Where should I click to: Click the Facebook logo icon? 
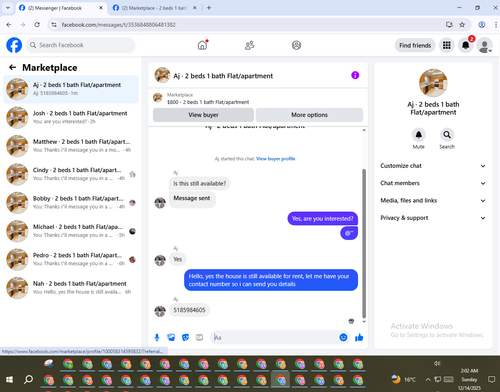pos(14,45)
